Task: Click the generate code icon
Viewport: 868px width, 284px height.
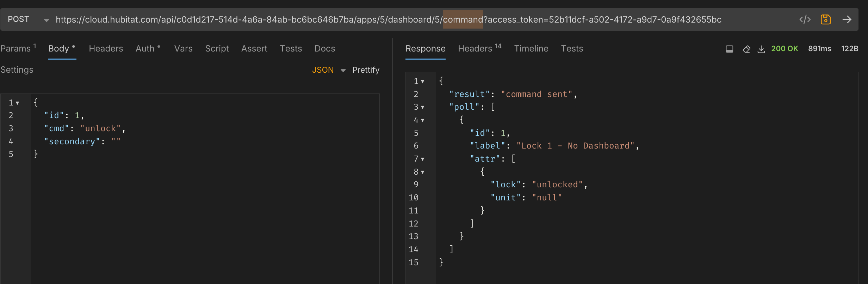Action: [805, 19]
